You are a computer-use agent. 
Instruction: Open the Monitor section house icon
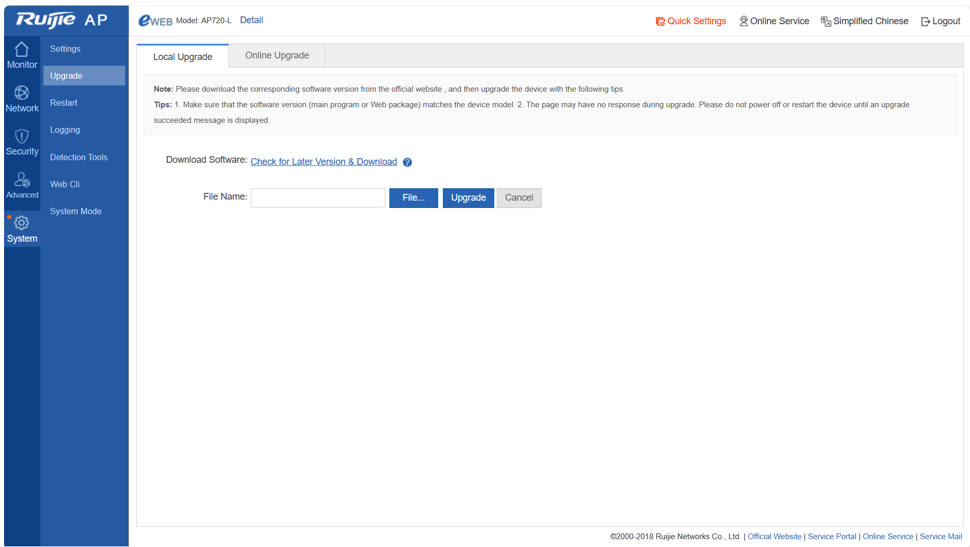[21, 50]
